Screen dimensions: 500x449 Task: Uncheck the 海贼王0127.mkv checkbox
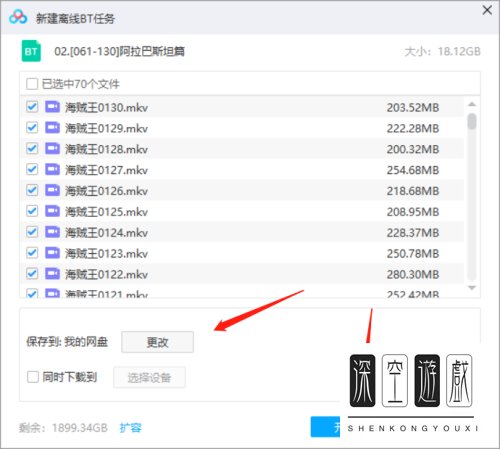tap(32, 170)
